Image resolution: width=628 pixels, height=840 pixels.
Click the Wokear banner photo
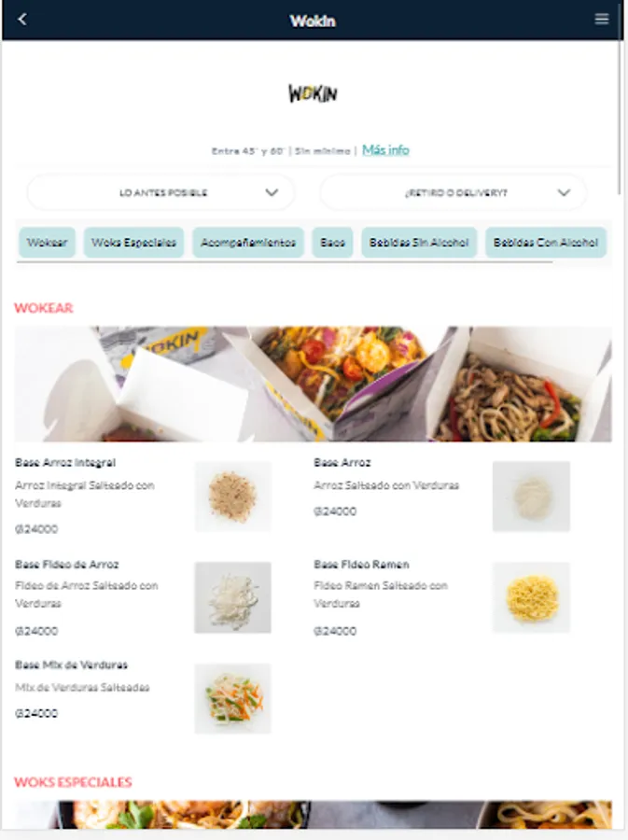point(313,385)
